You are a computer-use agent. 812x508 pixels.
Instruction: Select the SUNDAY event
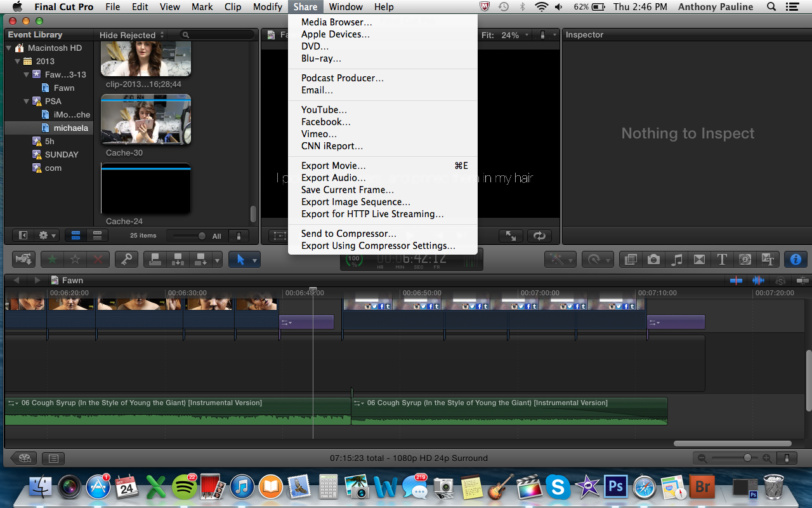pos(62,154)
